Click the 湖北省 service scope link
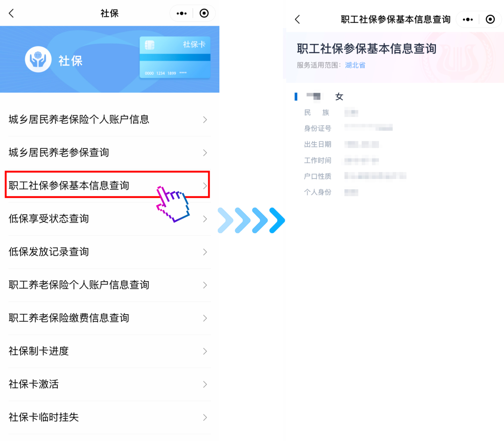The width and height of the screenshot is (504, 441). point(355,65)
